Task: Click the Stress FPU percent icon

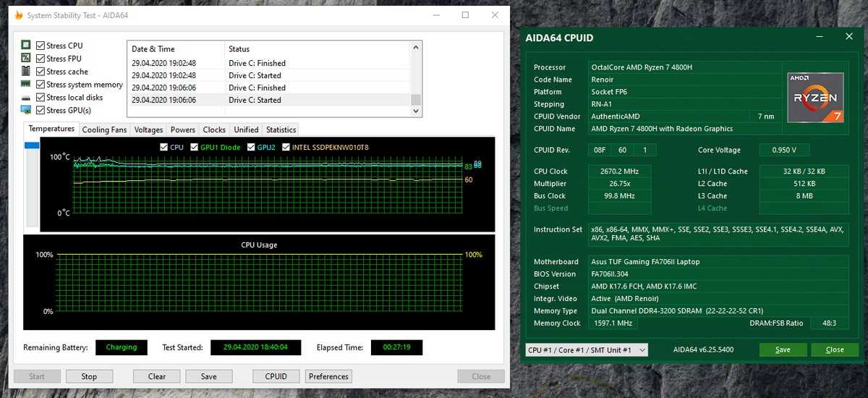Action: [x=26, y=58]
